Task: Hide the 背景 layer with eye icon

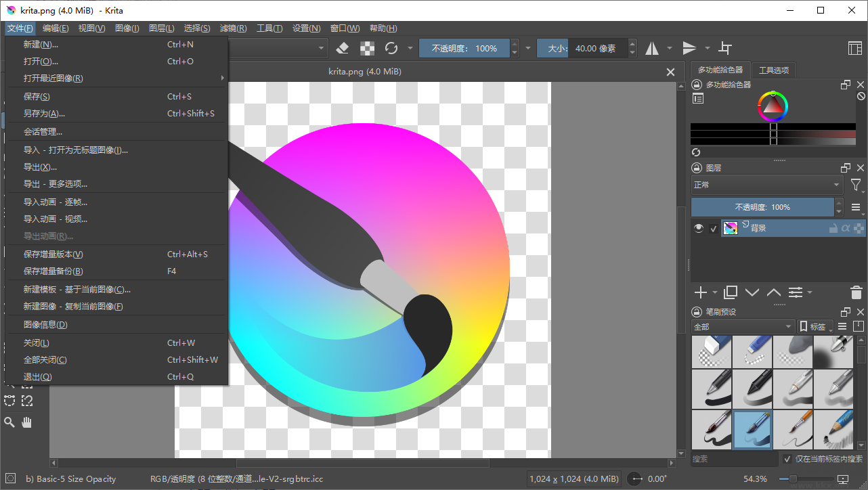Action: 699,229
